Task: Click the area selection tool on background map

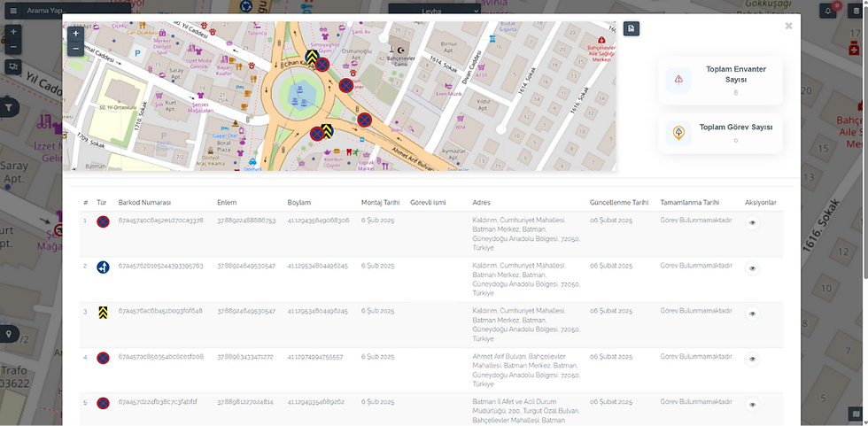Action: 12,66
